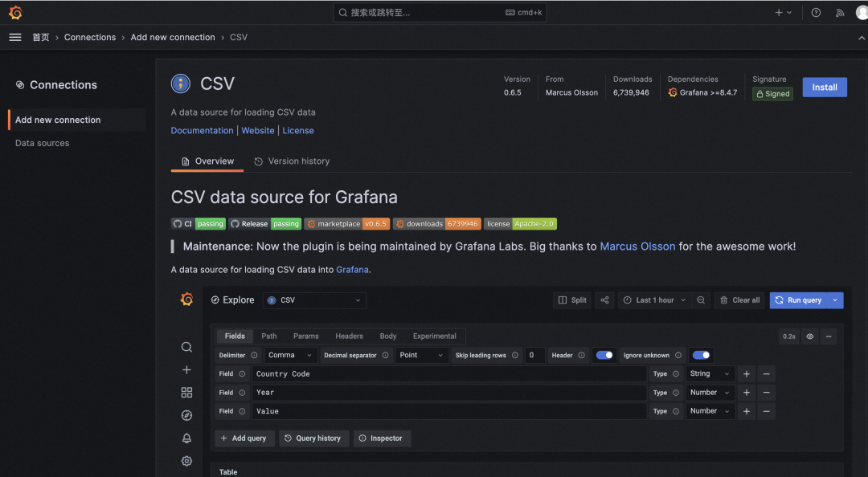Screen dimensions: 868x477
Task: Change the Delimiter from Comma
Action: [x=289, y=354]
